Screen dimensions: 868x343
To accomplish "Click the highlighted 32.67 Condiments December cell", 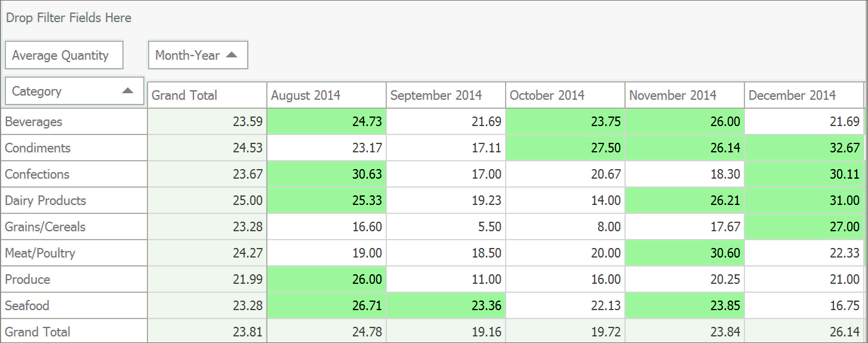I will [804, 148].
